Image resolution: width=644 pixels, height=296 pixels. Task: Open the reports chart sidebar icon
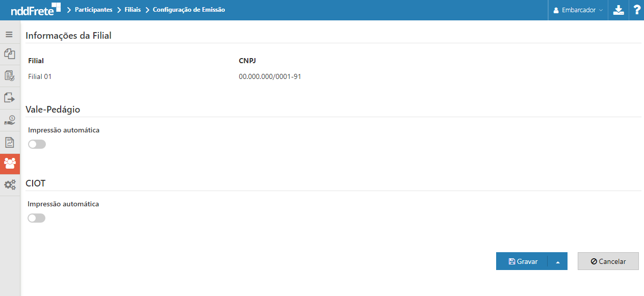[x=9, y=142]
